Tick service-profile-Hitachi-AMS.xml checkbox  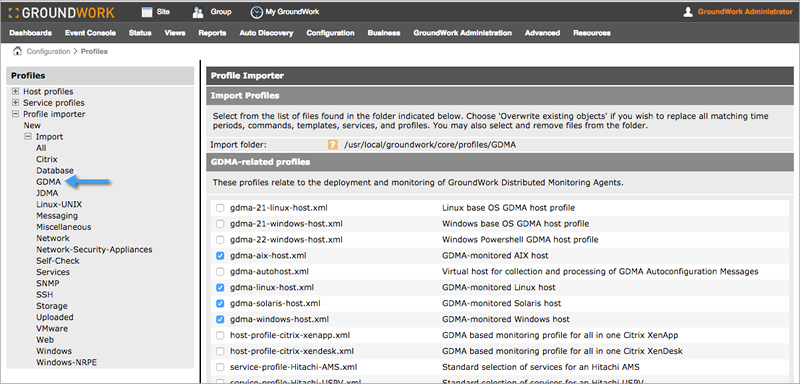(x=220, y=367)
